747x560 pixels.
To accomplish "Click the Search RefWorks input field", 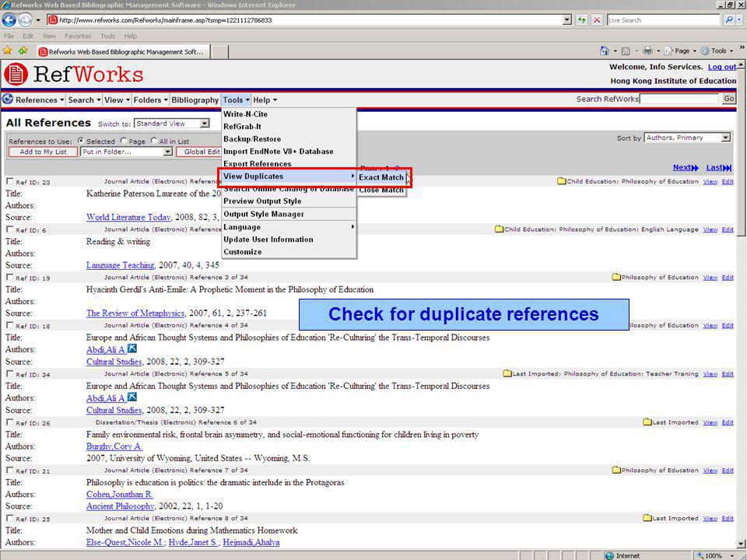I will coord(679,99).
